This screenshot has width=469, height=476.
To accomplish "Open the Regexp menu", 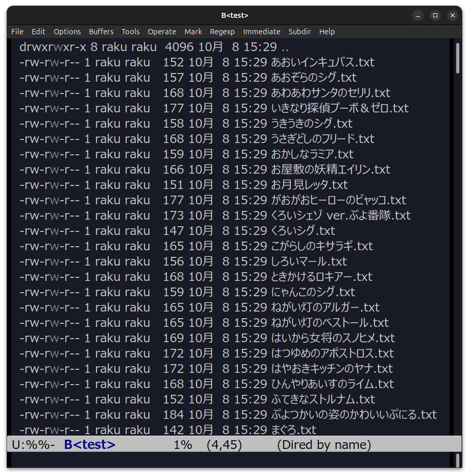I will pyautogui.click(x=222, y=32).
